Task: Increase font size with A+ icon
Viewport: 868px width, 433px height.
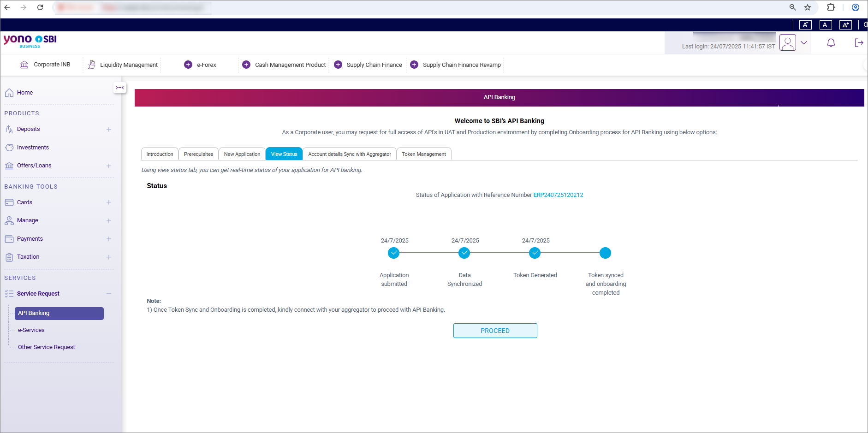Action: click(845, 25)
